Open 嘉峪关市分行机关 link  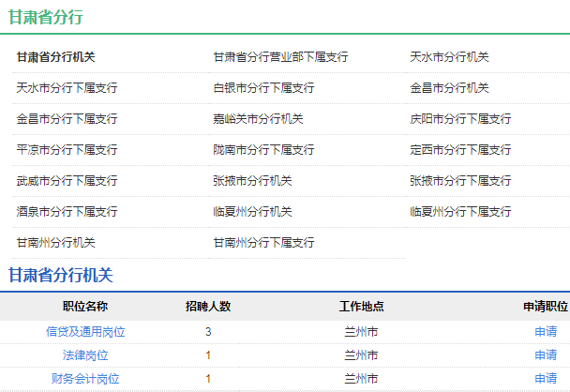tap(258, 119)
